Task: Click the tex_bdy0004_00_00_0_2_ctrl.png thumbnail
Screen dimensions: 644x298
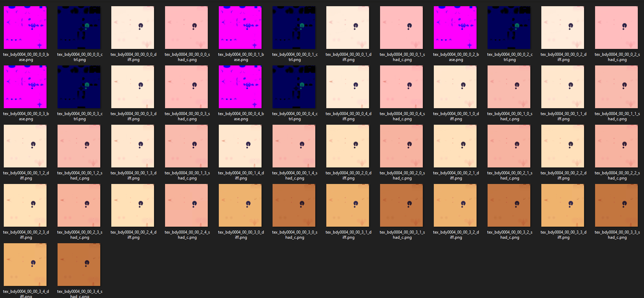Action: [509, 28]
